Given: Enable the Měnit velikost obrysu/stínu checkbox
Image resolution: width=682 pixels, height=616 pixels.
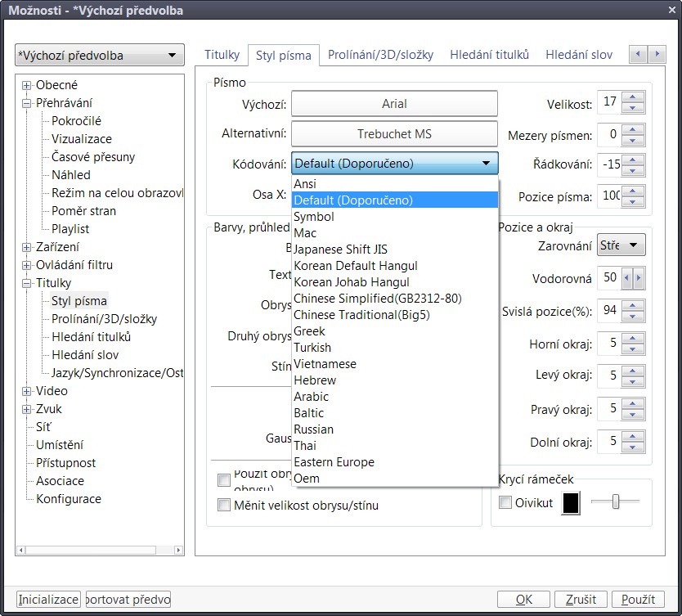Looking at the screenshot, I should 224,505.
